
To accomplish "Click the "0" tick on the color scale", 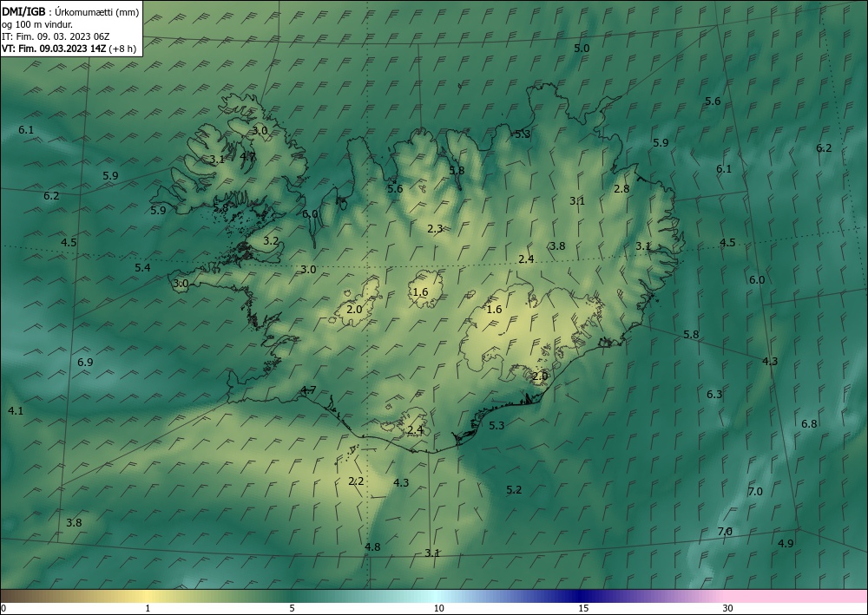I will (x=3, y=609).
